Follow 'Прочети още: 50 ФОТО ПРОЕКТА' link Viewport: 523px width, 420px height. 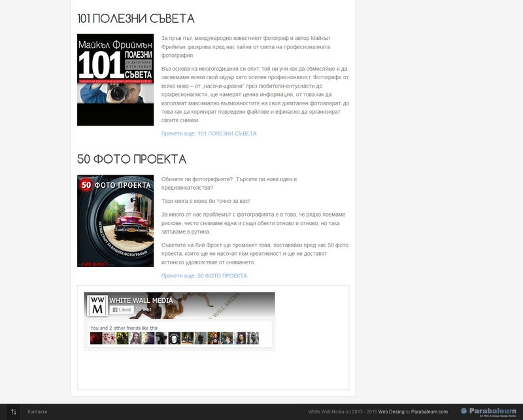pyautogui.click(x=204, y=276)
